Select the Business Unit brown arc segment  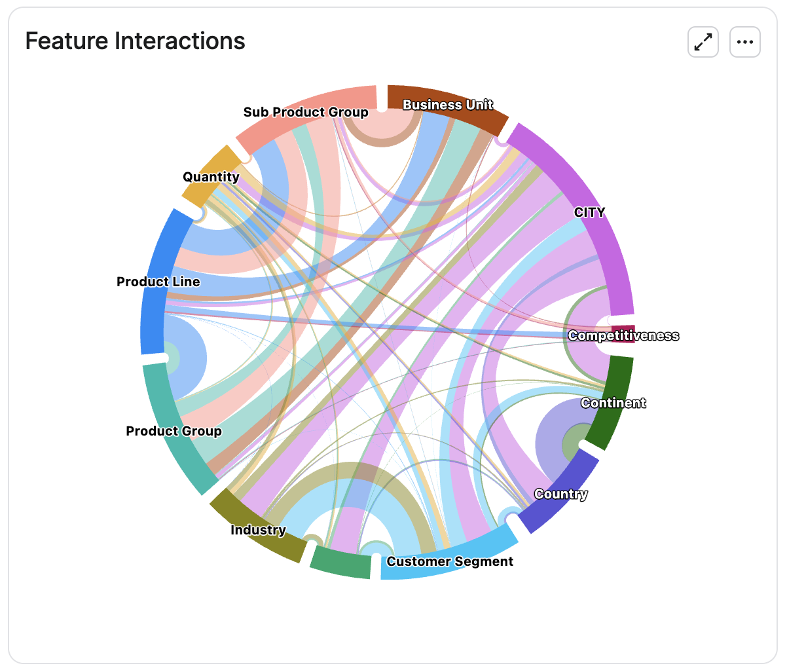point(448,102)
